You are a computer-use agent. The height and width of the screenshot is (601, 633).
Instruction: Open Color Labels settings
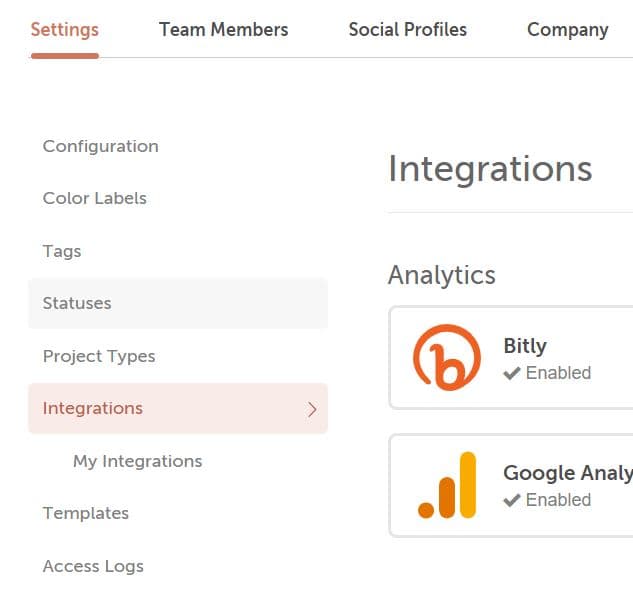click(x=94, y=198)
